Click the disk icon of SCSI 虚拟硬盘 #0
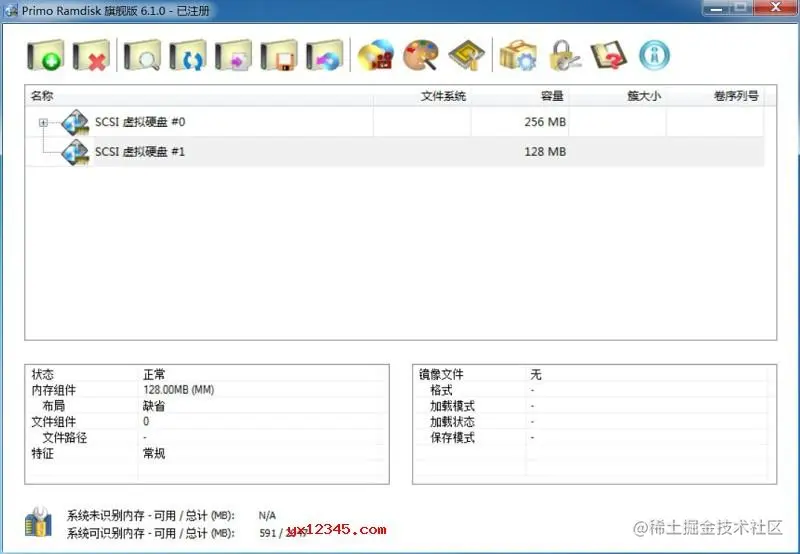This screenshot has height=554, width=800. pyautogui.click(x=76, y=122)
